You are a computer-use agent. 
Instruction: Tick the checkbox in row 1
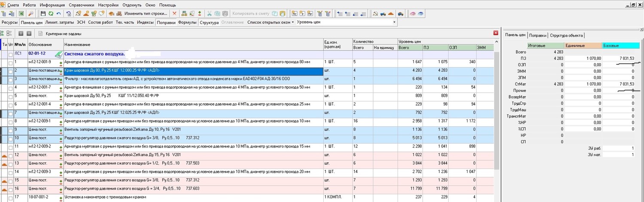[x=11, y=62]
